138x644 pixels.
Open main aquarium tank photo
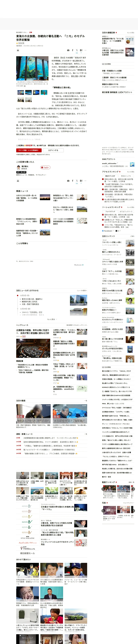pyautogui.click(x=32, y=68)
